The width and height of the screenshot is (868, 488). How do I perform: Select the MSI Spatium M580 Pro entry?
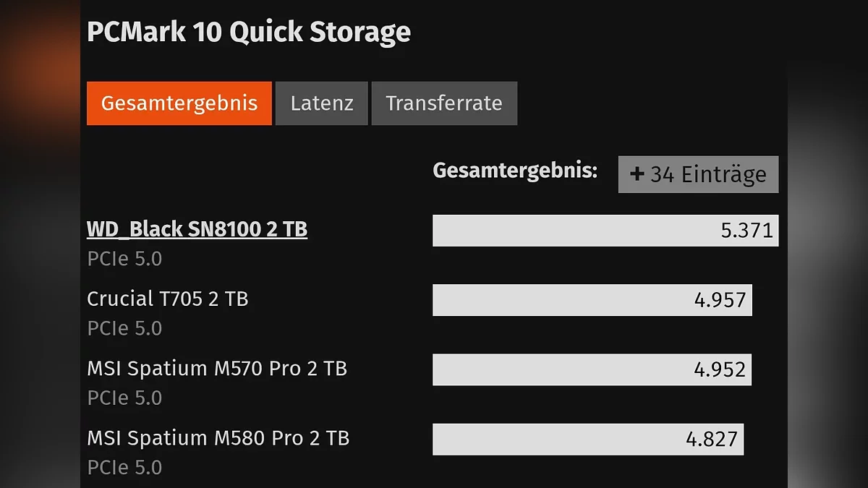[218, 437]
